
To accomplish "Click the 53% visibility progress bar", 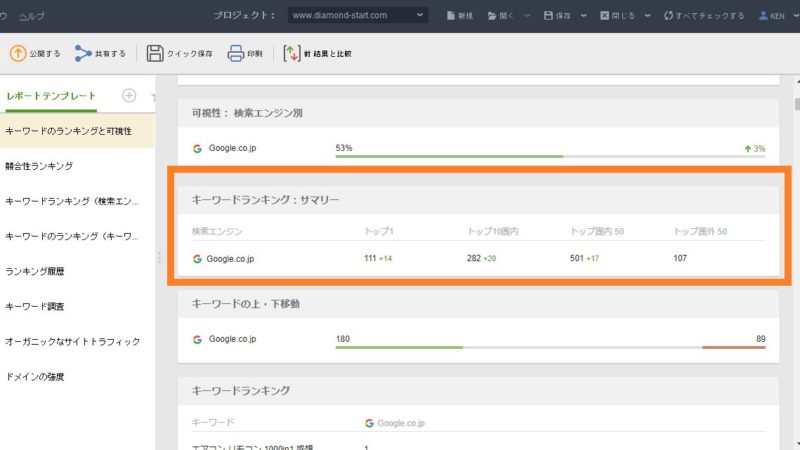I will [x=551, y=156].
